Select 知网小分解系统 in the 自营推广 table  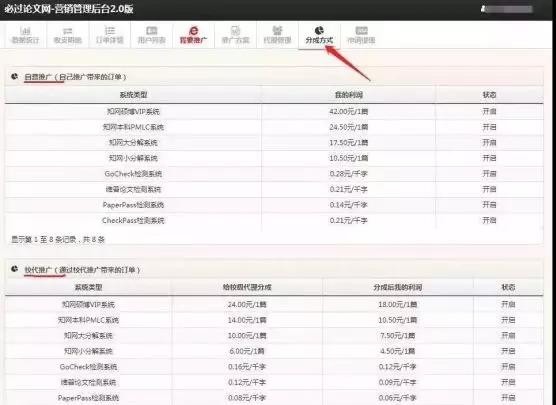tap(133, 158)
